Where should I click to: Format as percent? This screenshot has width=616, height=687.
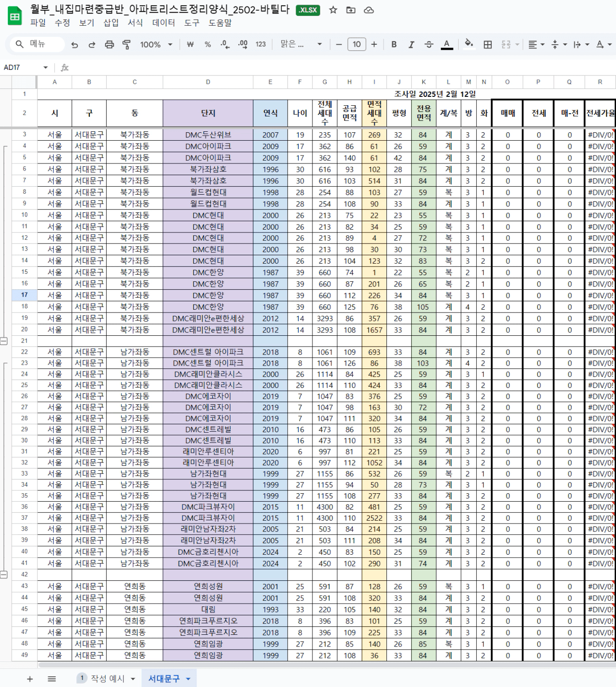pyautogui.click(x=208, y=45)
